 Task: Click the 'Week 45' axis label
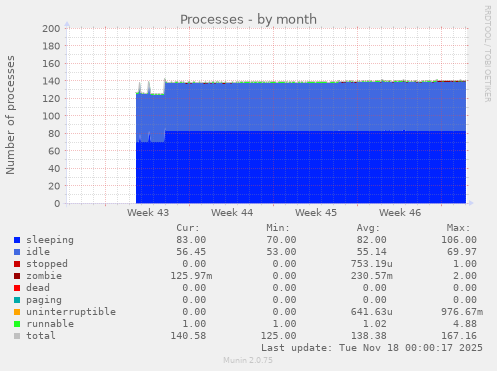(x=316, y=213)
